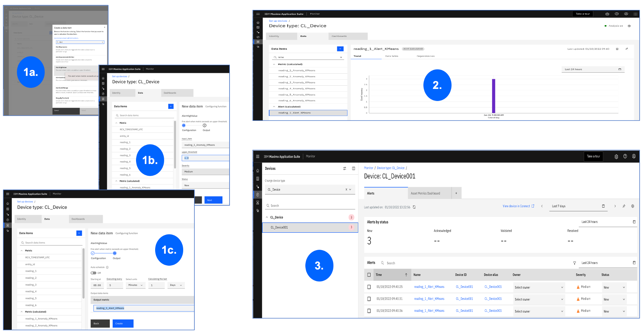Add new dashboard tab with plus icon
Viewport: 644px width, 333px height.
(x=456, y=193)
